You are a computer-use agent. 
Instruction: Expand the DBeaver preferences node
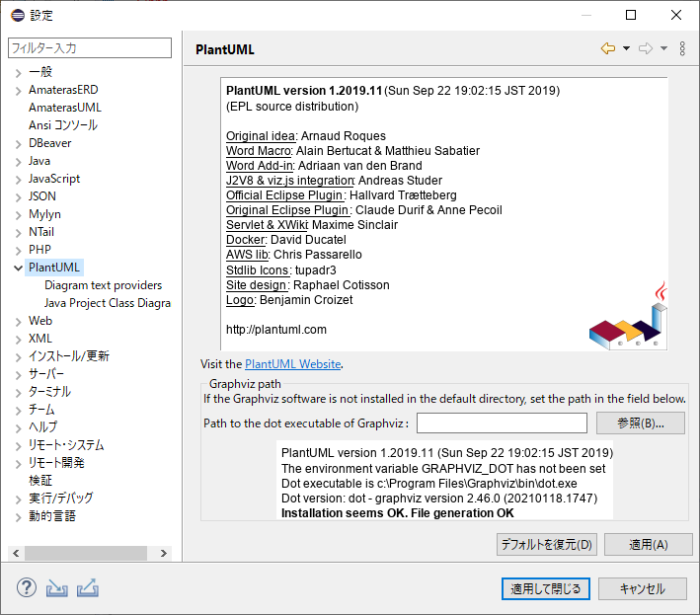18,143
